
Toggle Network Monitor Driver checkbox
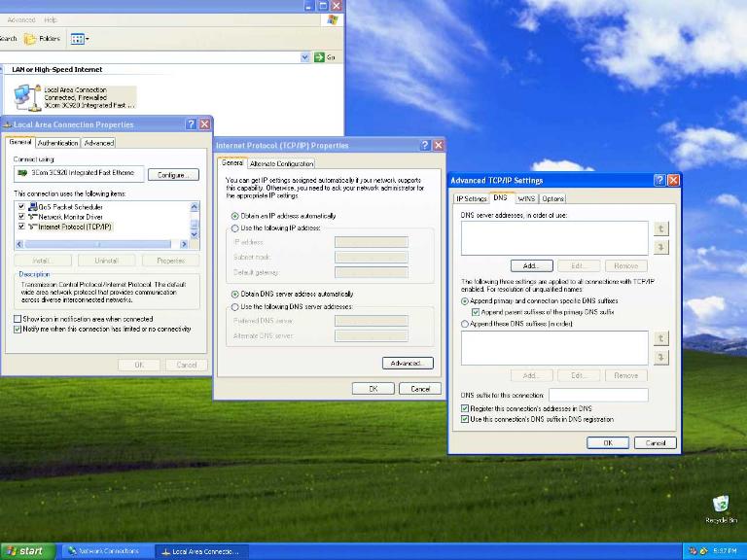pyautogui.click(x=21, y=217)
